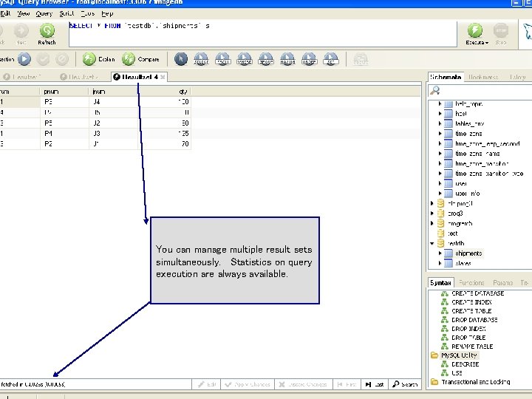This screenshot has height=399, width=532.
Task: Collapse the testdb database node
Action: pyautogui.click(x=432, y=243)
